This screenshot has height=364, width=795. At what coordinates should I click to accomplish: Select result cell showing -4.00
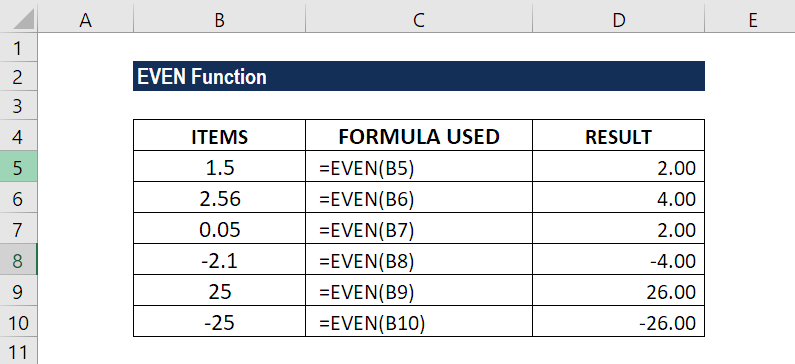(x=619, y=259)
